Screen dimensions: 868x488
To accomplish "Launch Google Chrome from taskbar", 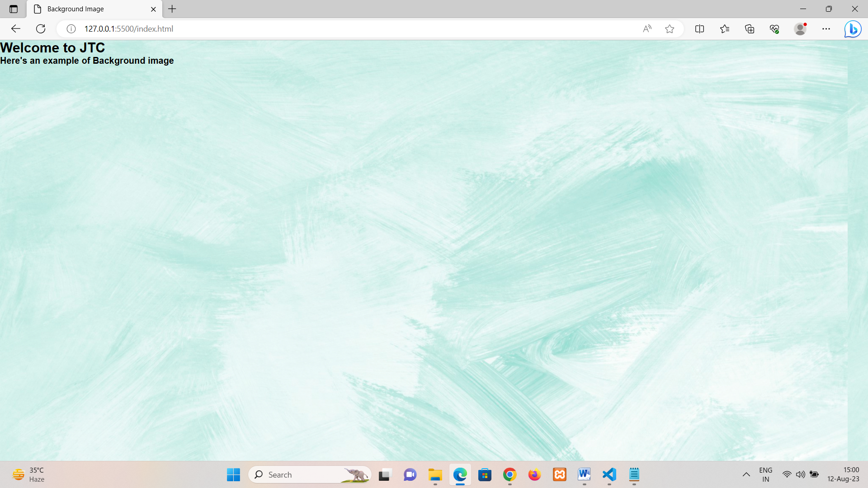I will click(509, 475).
